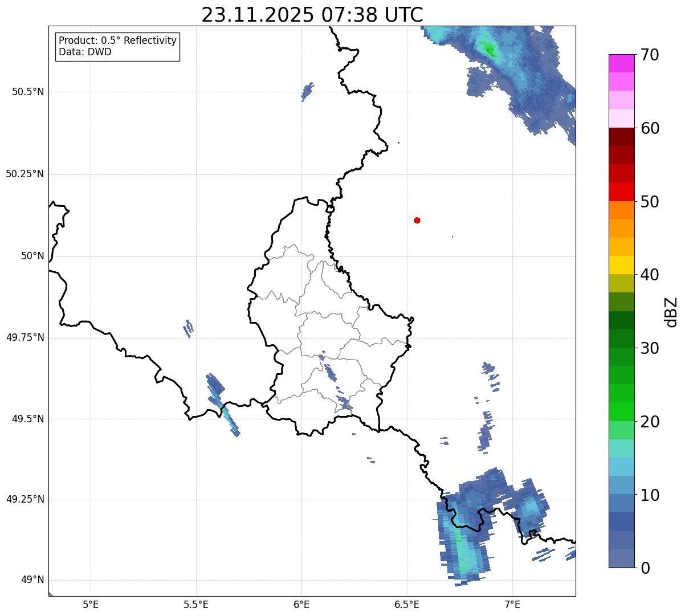Click the 6.5°E longitude label
This screenshot has height=616, width=685.
[407, 604]
